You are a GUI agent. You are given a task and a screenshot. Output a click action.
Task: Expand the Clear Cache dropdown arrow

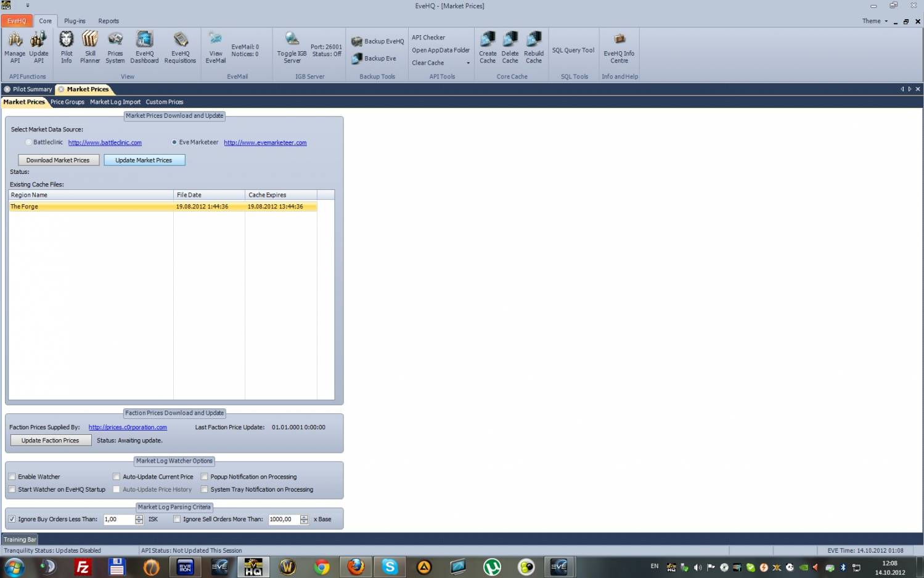[468, 63]
